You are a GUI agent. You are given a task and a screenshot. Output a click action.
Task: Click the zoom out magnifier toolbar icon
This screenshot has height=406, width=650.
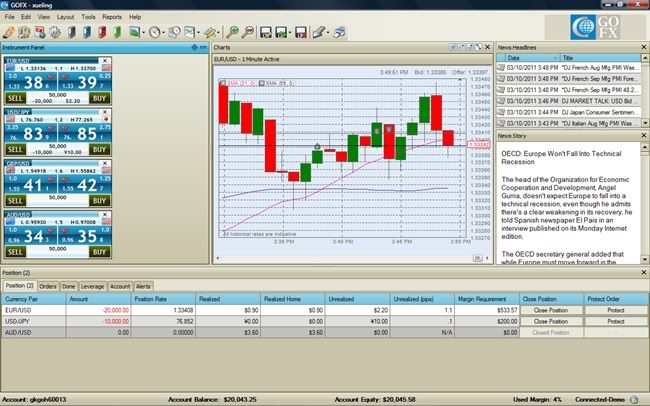tap(248, 32)
